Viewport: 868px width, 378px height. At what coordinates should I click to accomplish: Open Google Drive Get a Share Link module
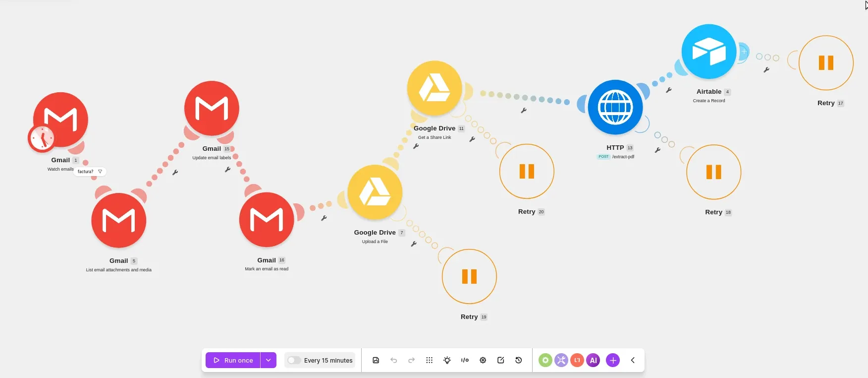pos(434,88)
